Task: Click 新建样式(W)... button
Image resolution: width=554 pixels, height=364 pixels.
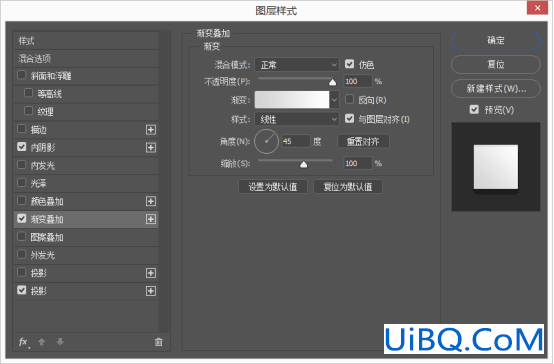Action: point(496,88)
